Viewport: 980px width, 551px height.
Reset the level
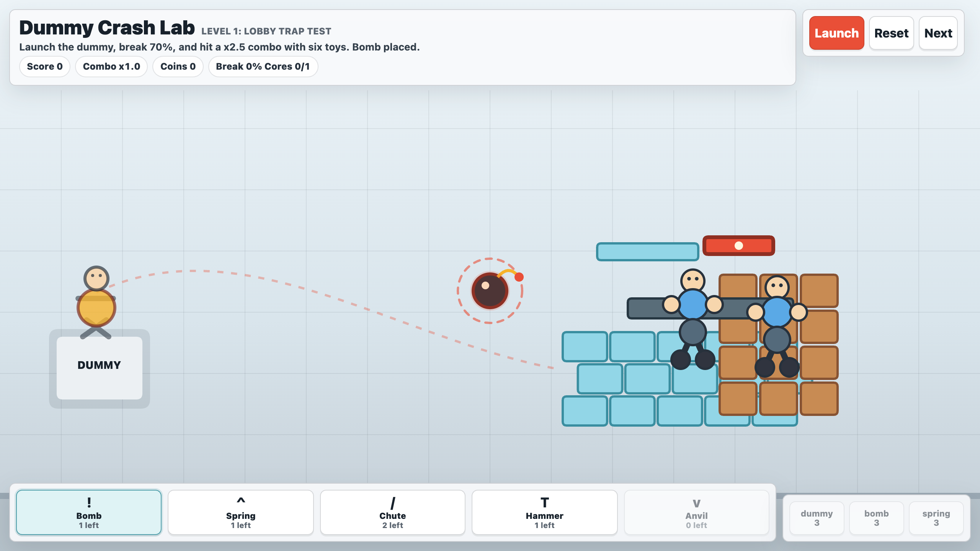click(891, 33)
